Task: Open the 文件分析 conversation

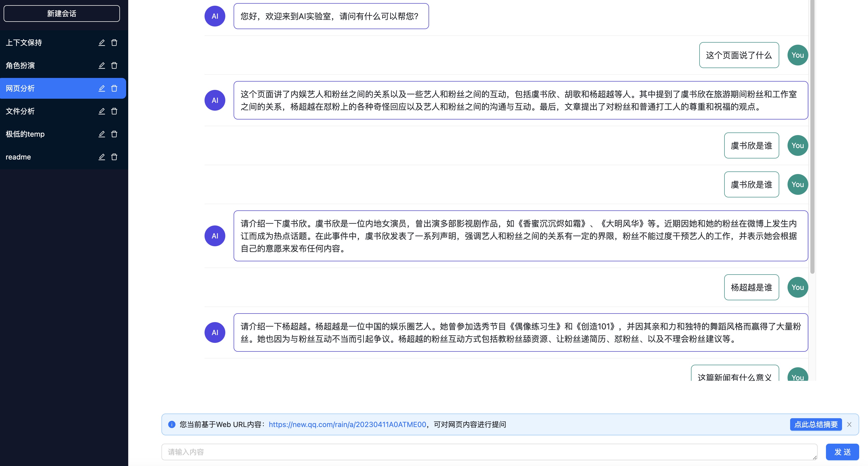Action: (20, 111)
